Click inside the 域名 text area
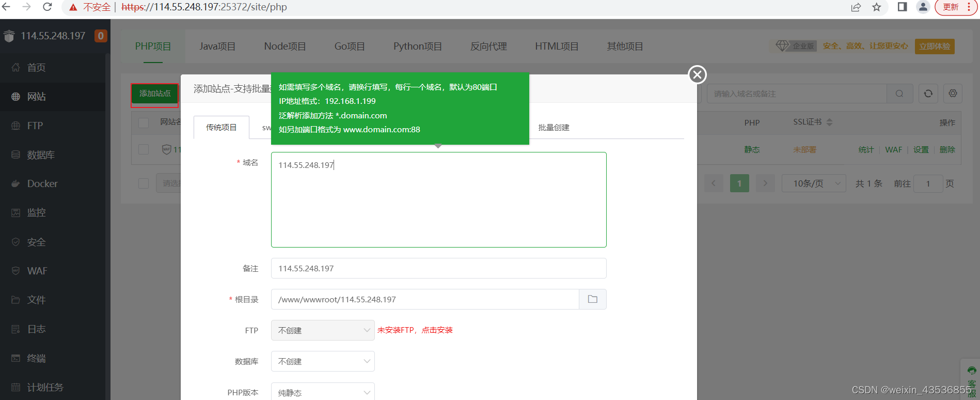980x400 pixels. click(x=438, y=199)
